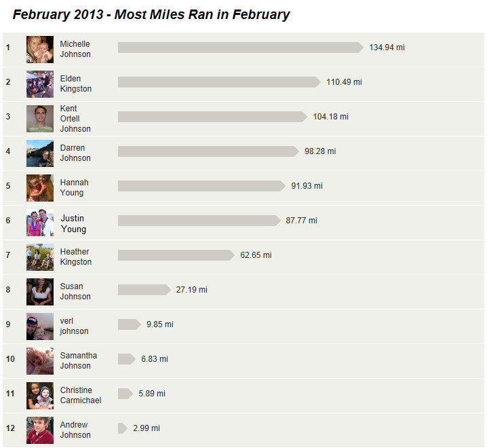Open the Michelle Johnson name link
The image size is (487, 448).
point(75,49)
